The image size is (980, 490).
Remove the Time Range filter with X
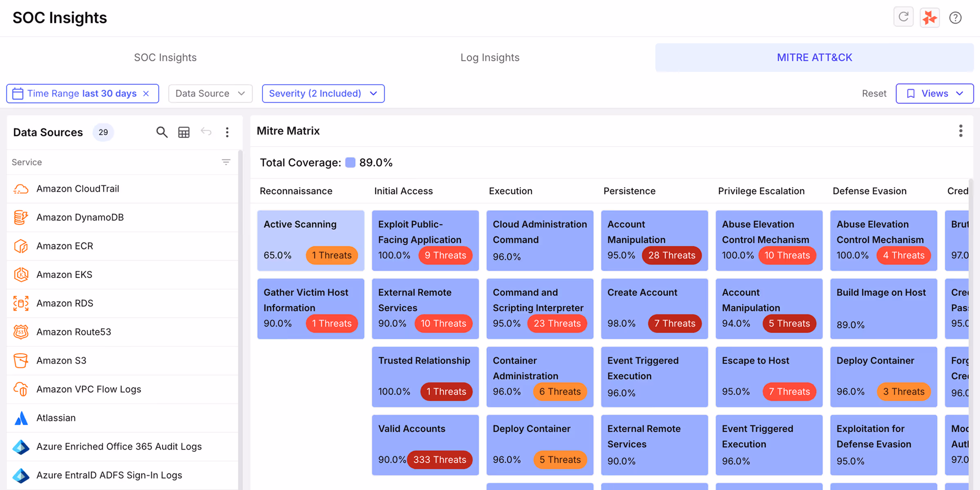pos(146,94)
